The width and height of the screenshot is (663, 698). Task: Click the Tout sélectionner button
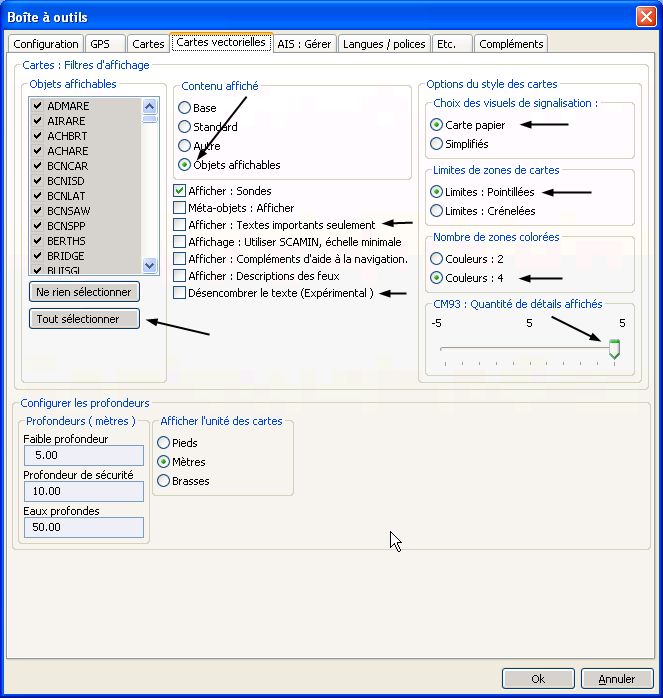84,319
